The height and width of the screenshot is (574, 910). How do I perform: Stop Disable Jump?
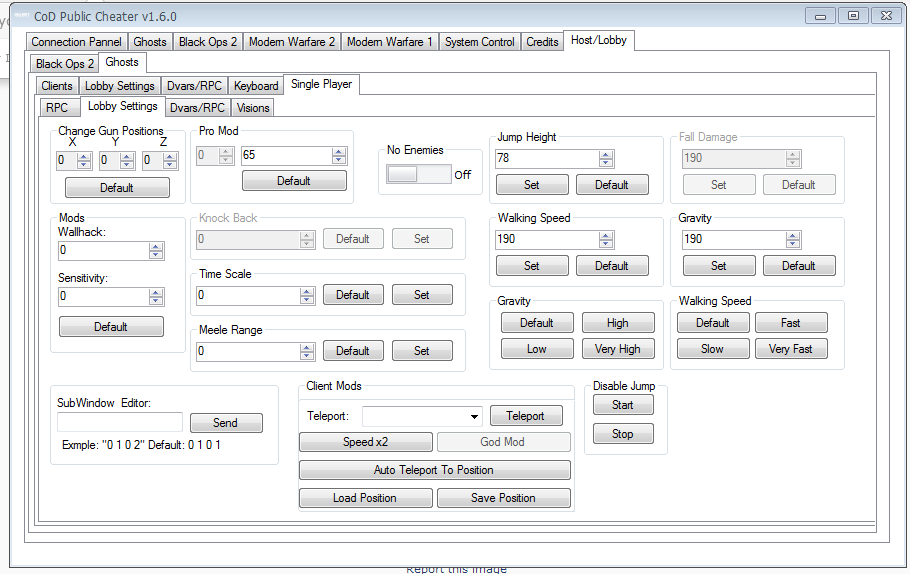point(623,434)
